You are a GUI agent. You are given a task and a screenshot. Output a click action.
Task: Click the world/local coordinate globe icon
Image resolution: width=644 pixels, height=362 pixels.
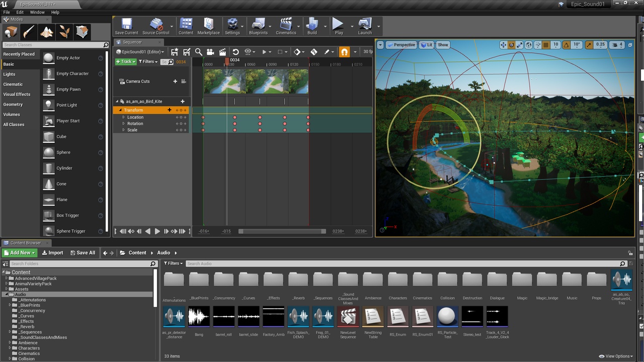(529, 45)
